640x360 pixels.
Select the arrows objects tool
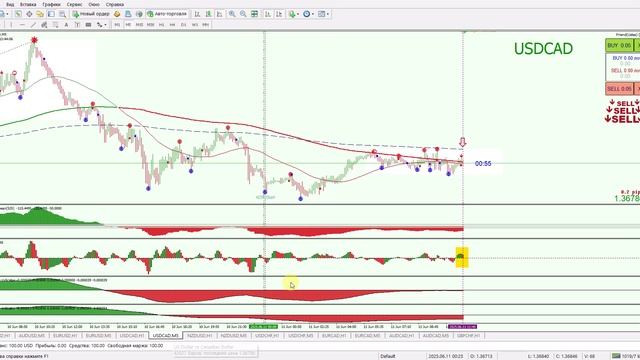pyautogui.click(x=99, y=25)
